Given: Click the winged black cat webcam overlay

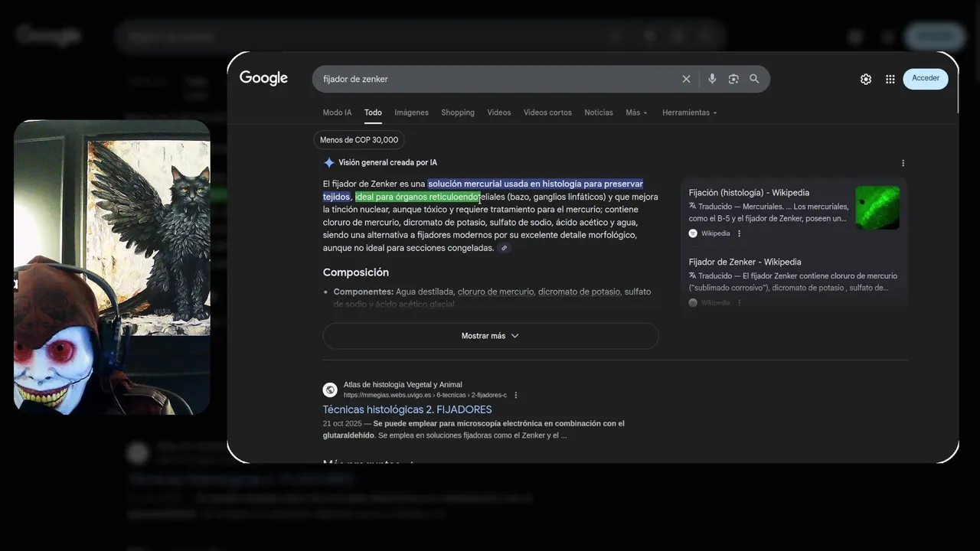Looking at the screenshot, I should click(x=112, y=267).
